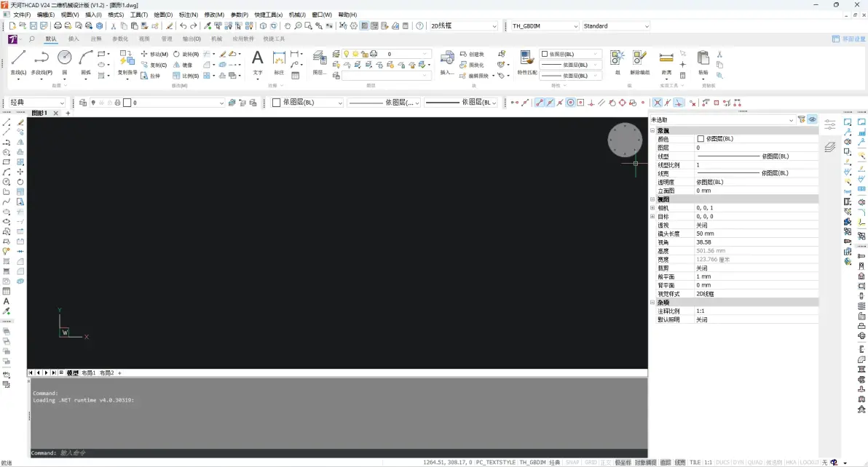Toggle 对象捕捉 object snap in status bar
Screen dimensions: 868x467
tap(645, 463)
